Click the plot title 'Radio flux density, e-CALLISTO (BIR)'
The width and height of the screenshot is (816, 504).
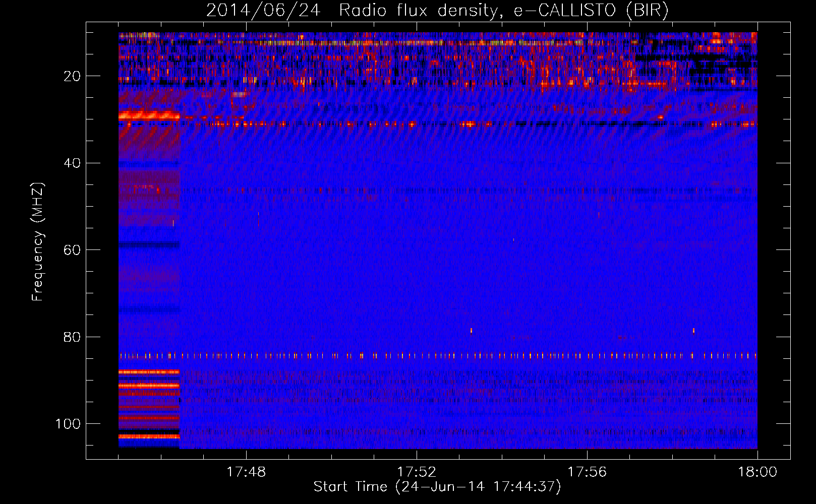tap(503, 10)
